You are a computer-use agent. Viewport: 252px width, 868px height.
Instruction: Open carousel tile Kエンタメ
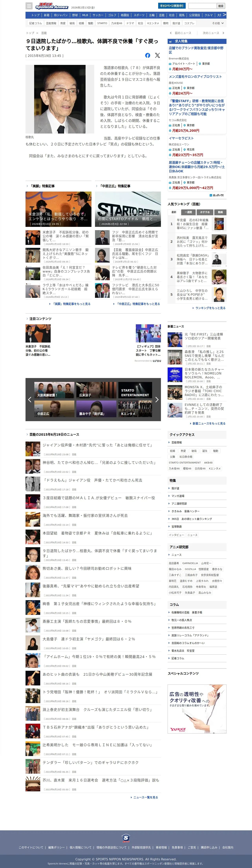click(x=135, y=409)
